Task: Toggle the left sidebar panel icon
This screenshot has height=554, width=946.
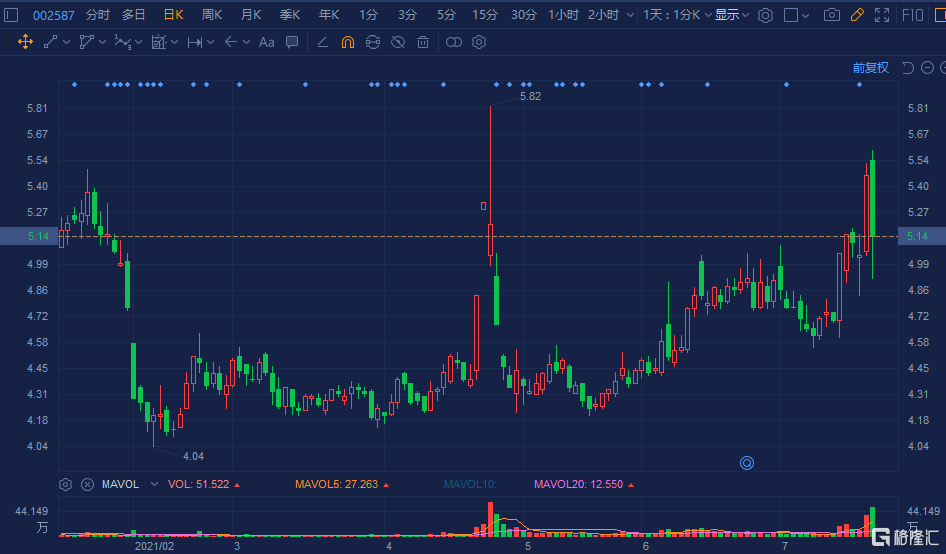Action: (x=11, y=14)
